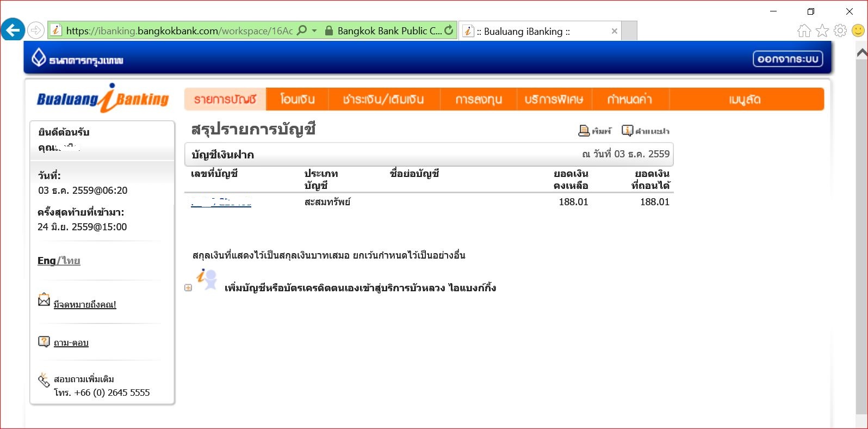This screenshot has height=429, width=868.
Task: Refresh the page with reload icon
Action: pyautogui.click(x=449, y=30)
